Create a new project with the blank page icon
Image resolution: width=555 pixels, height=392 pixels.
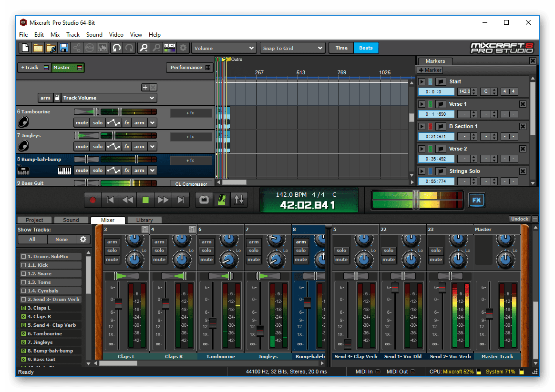(x=25, y=48)
